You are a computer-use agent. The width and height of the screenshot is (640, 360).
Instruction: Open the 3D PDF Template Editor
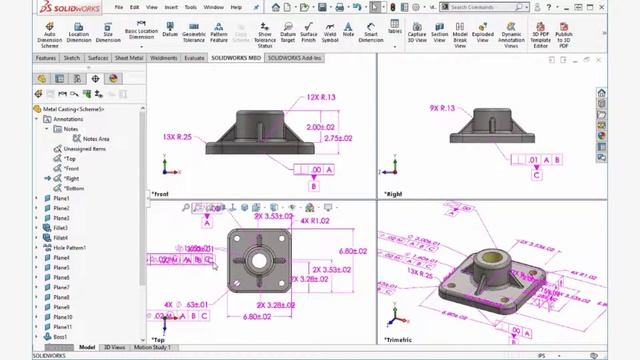point(540,35)
